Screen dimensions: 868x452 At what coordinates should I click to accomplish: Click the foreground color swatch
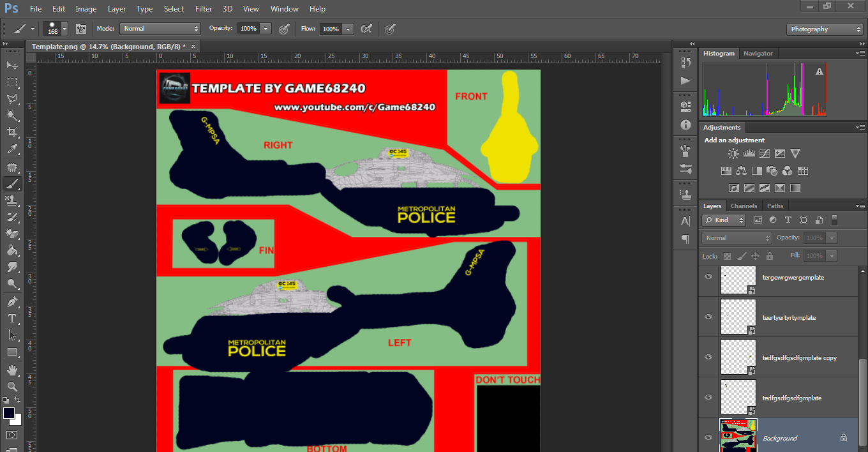[9, 413]
